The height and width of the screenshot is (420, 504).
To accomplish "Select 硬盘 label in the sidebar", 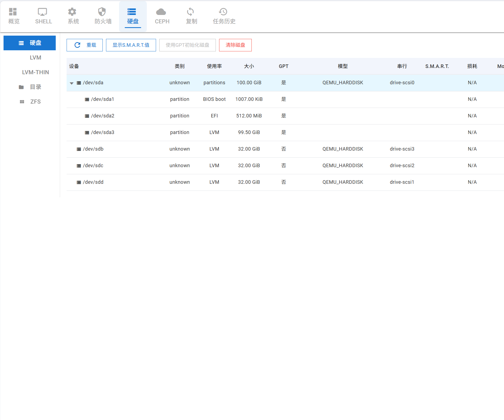I will pyautogui.click(x=35, y=43).
